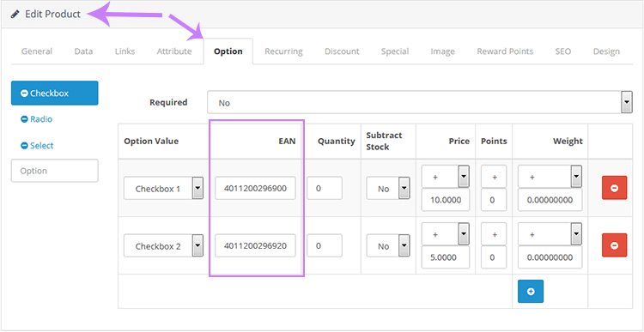Screen dimensions: 644x332
Task: Switch to Reward Points tab
Action: coord(505,51)
